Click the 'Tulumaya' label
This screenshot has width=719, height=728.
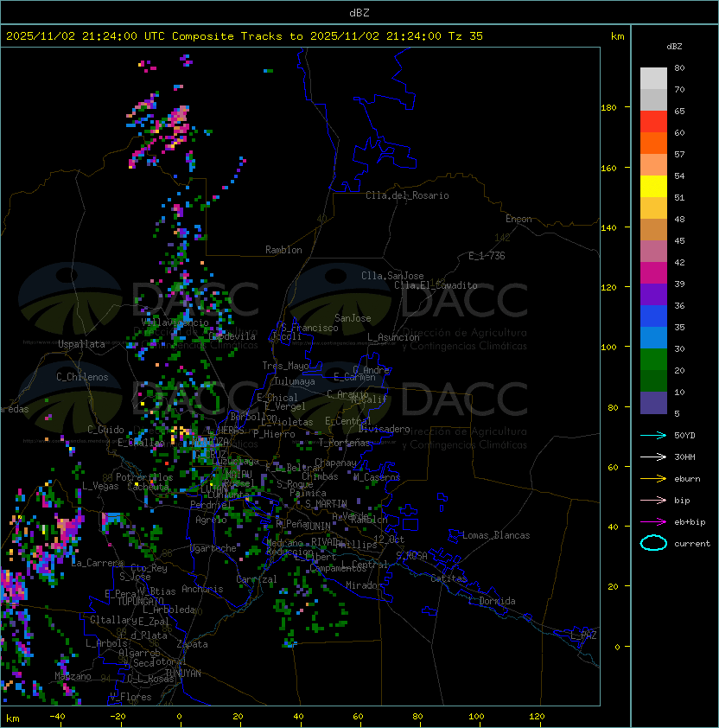[295, 381]
